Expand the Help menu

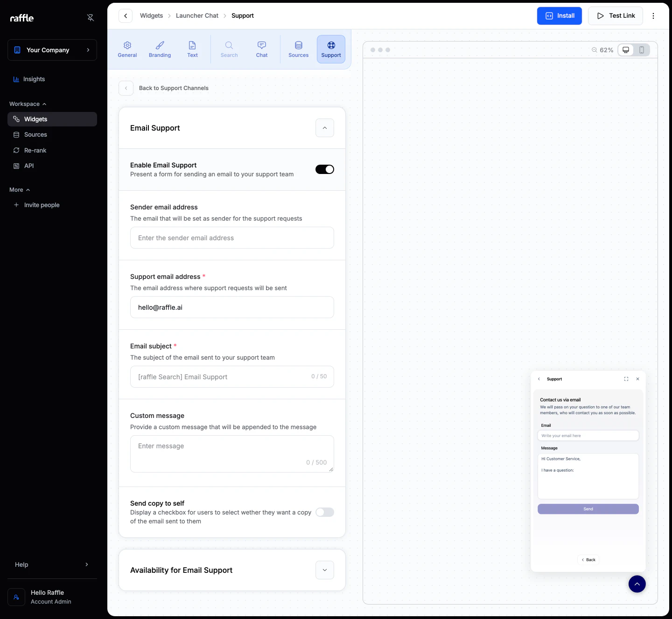tap(52, 564)
